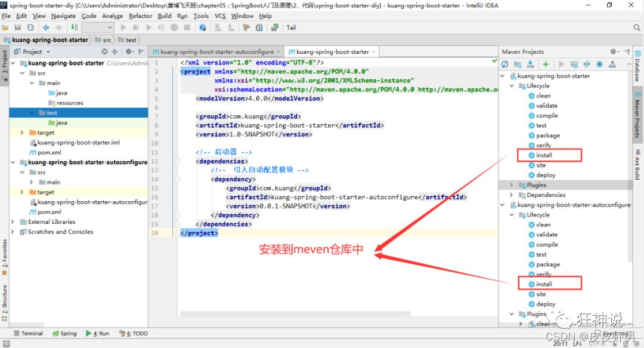The height and width of the screenshot is (348, 644).
Task: Open Project panel gear settings
Action: tap(129, 52)
